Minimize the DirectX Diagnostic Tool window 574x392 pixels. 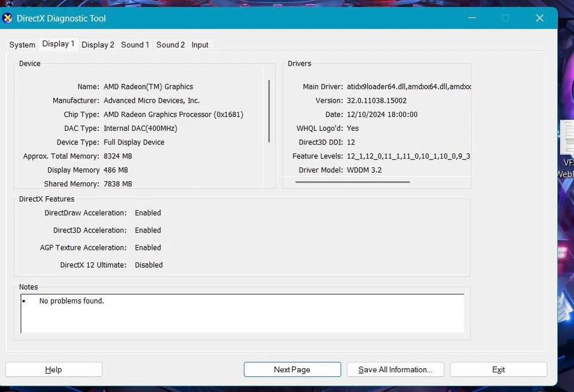point(472,18)
